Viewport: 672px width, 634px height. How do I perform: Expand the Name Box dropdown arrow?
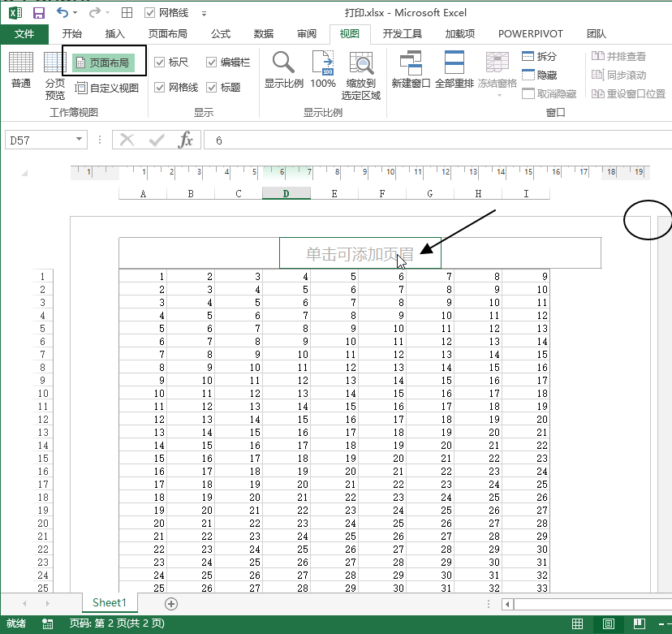pos(79,140)
